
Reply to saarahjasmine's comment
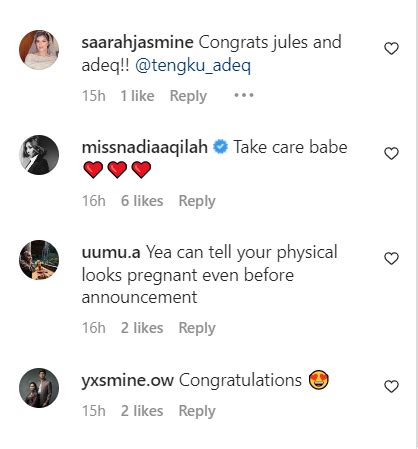point(188,96)
